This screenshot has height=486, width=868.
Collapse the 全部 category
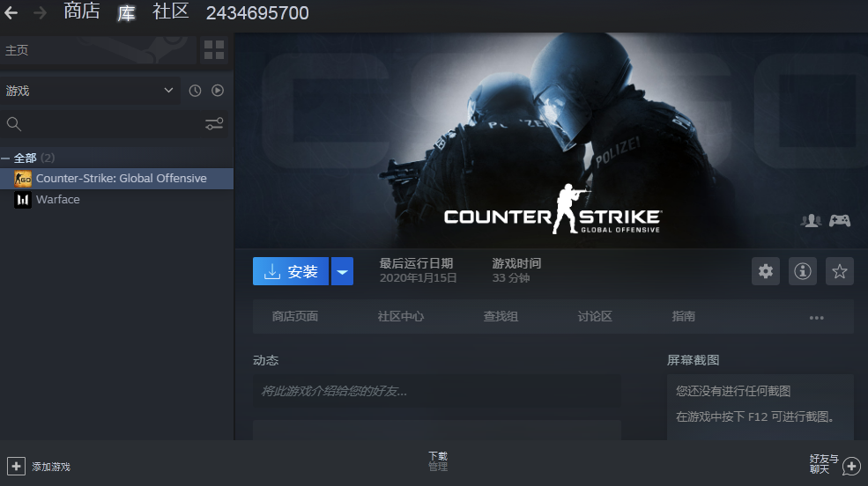[5, 158]
